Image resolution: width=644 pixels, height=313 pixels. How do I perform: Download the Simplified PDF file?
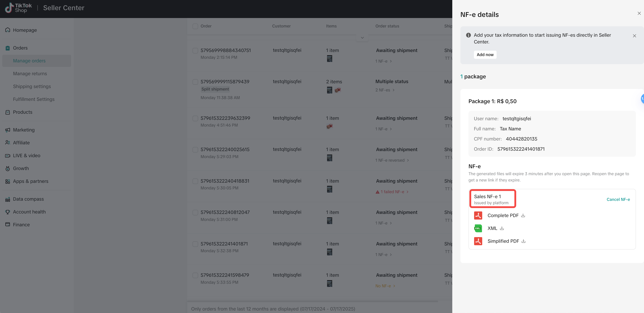click(523, 241)
